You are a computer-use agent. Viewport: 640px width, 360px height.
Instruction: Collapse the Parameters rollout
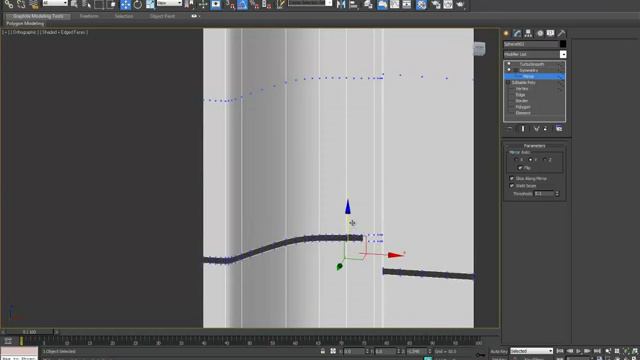point(535,146)
